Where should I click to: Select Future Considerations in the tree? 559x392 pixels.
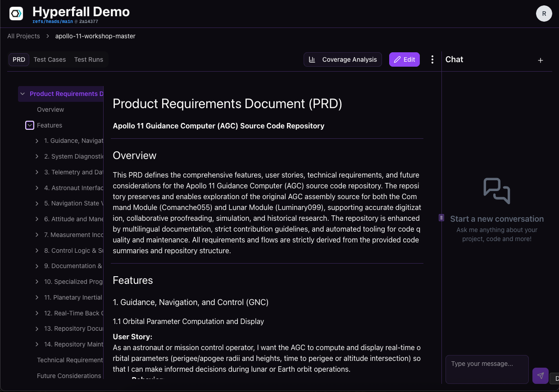(x=69, y=376)
